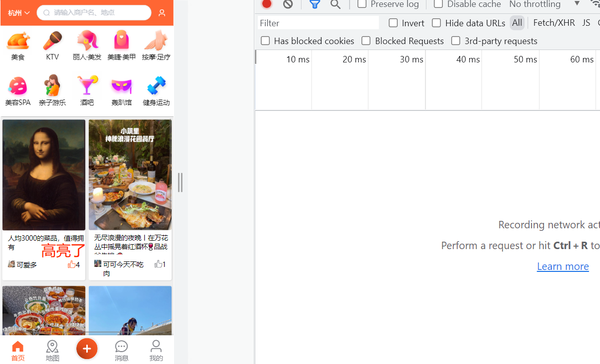Select the Fetch/XHR request type filter

(x=554, y=23)
